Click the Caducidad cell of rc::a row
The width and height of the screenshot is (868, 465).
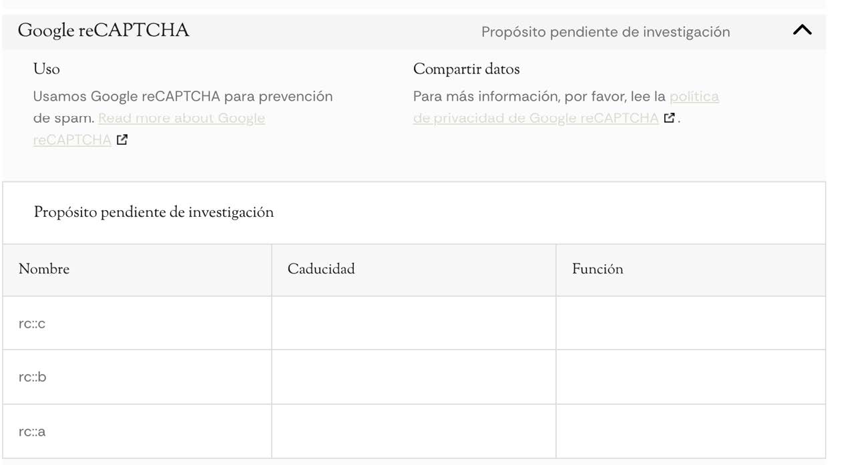pyautogui.click(x=413, y=432)
